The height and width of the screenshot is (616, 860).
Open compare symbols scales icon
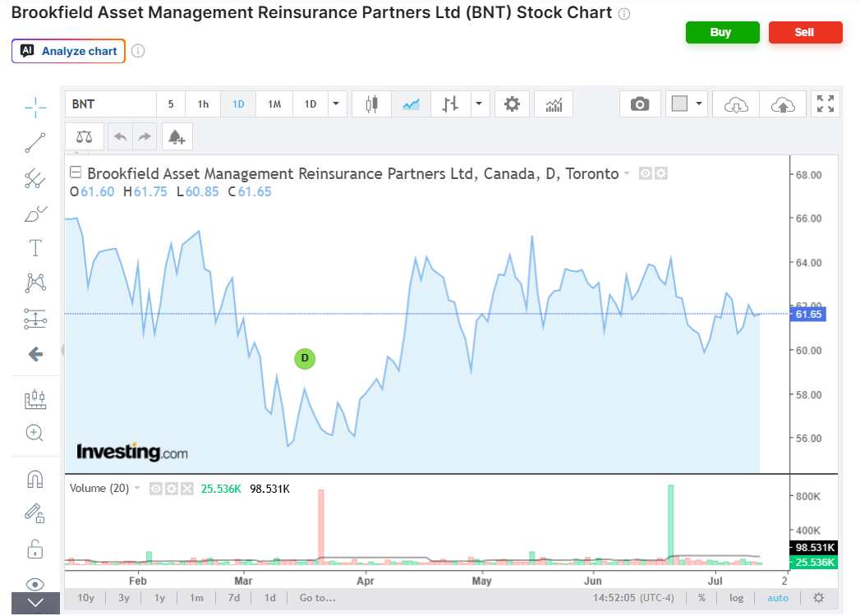click(x=84, y=136)
